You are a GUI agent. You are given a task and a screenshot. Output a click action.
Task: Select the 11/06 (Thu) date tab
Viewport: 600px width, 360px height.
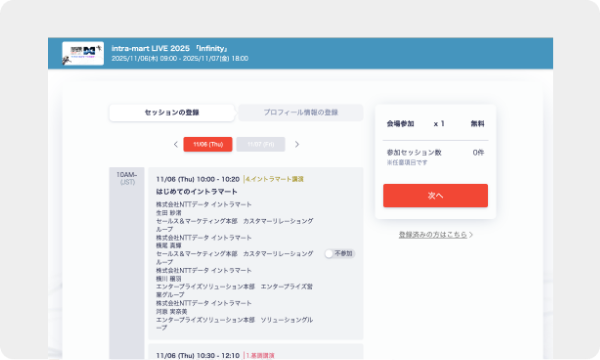(x=208, y=144)
